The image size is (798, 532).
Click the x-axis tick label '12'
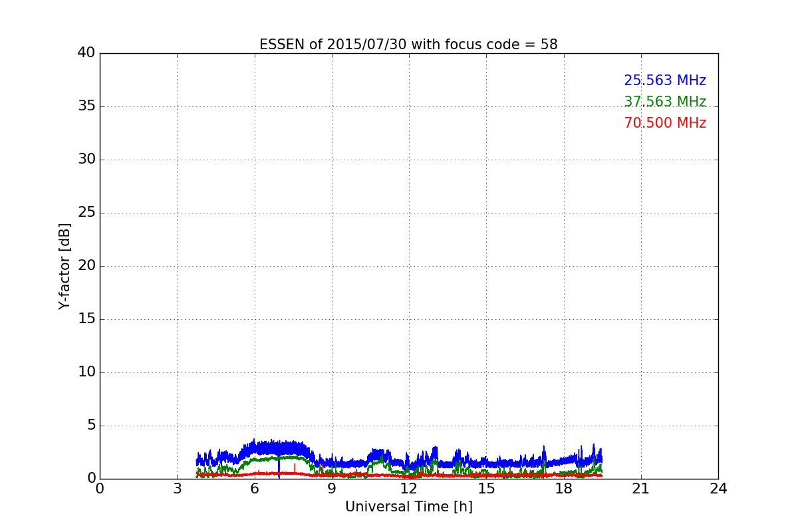pyautogui.click(x=409, y=489)
